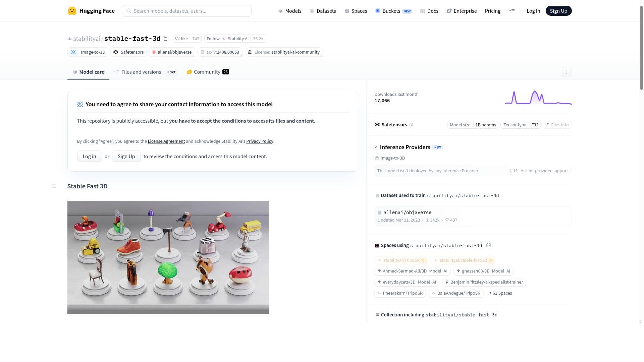Expand the navbar more-options menu

512,11
